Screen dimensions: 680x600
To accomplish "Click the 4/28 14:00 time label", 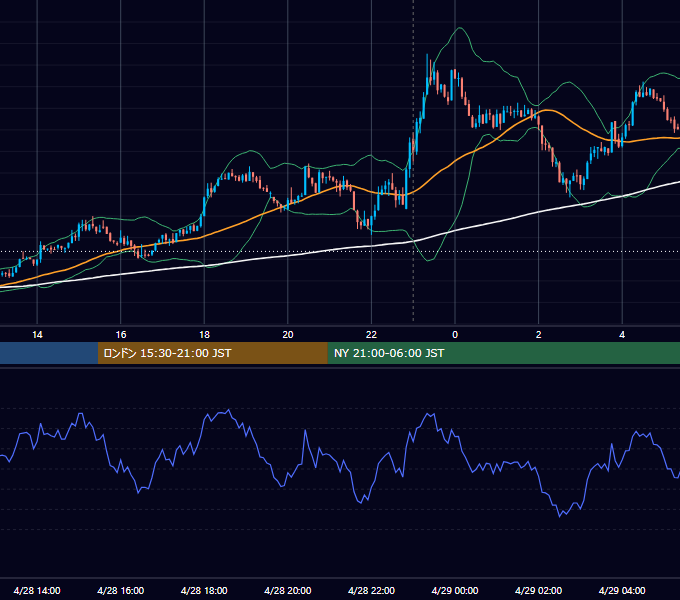I will pyautogui.click(x=37, y=590).
